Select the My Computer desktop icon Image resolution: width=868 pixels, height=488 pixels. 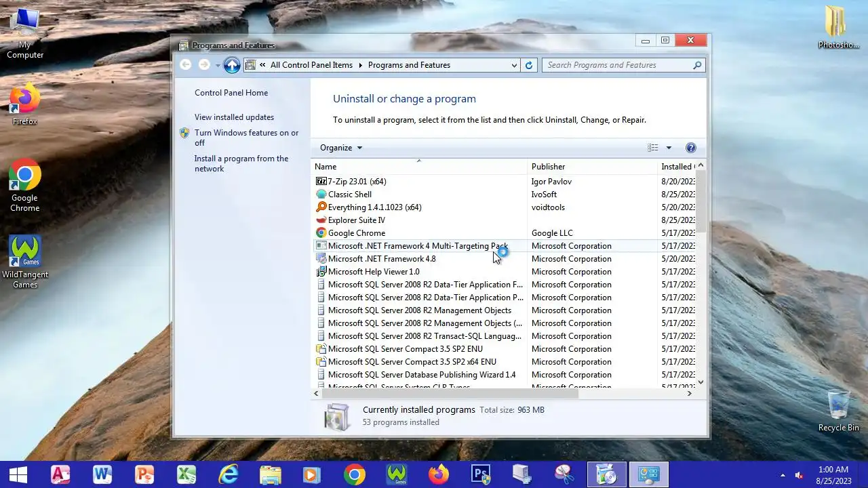pyautogui.click(x=25, y=33)
